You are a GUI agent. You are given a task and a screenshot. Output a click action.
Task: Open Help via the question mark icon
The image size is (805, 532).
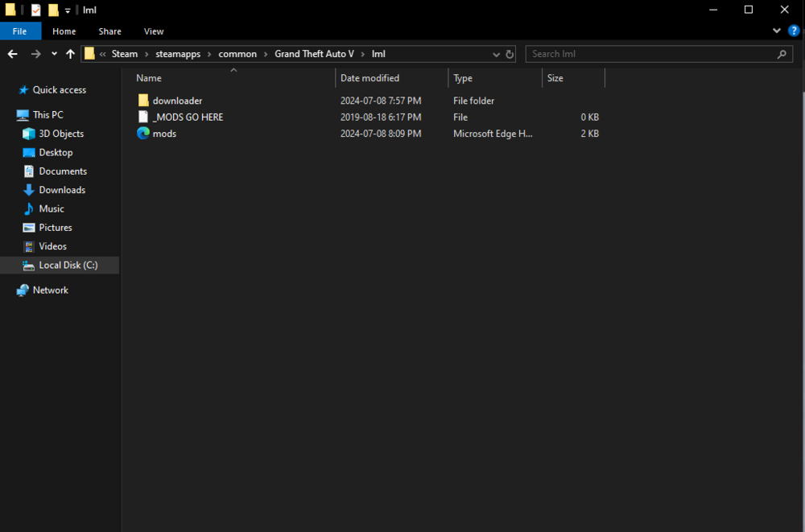pos(794,31)
